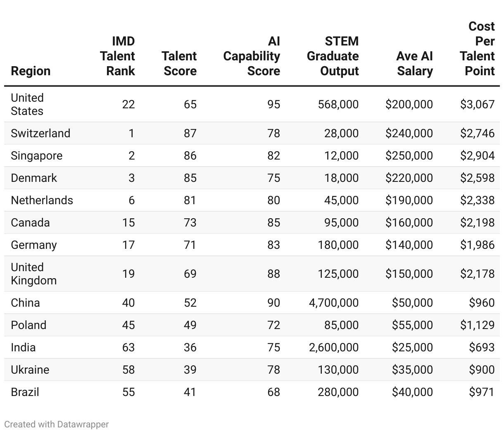Select the Cost Per Talent Point header
Viewport: 504px width, 434px height.
[x=477, y=49]
